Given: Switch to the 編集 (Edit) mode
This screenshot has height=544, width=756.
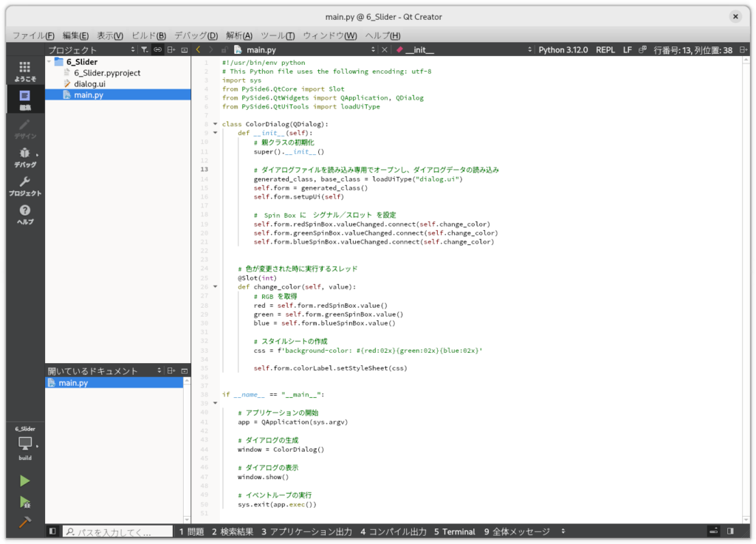Looking at the screenshot, I should [25, 100].
